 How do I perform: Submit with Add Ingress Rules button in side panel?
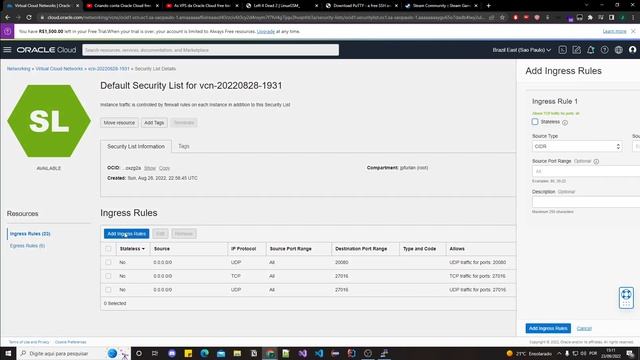[548, 328]
